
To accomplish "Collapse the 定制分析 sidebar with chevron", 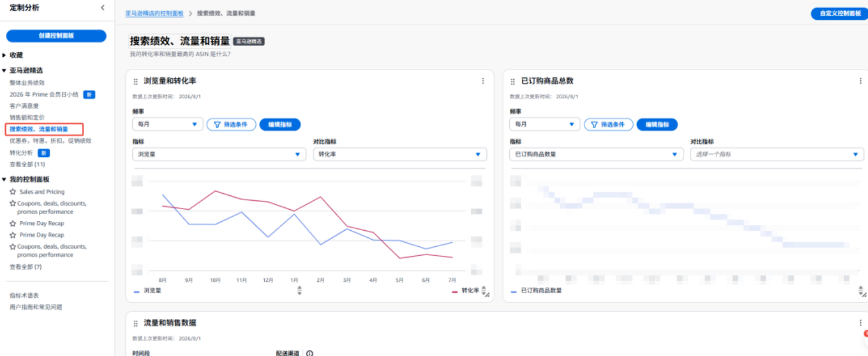I will [x=102, y=8].
